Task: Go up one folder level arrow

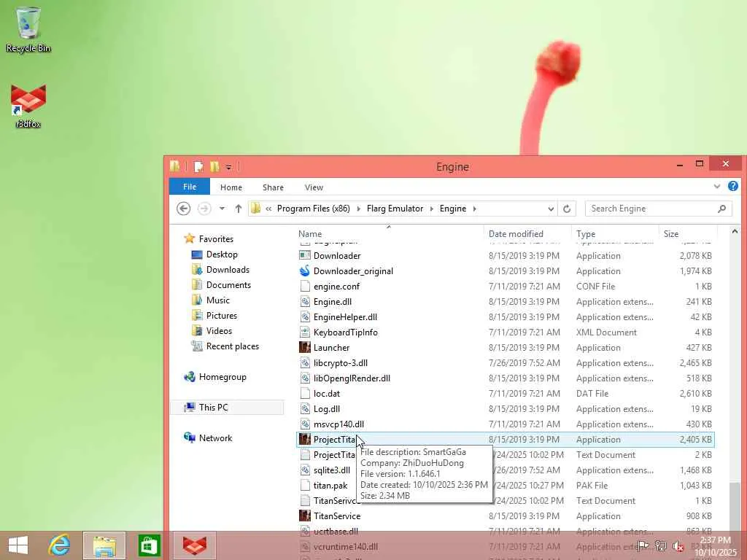Action: 239,209
